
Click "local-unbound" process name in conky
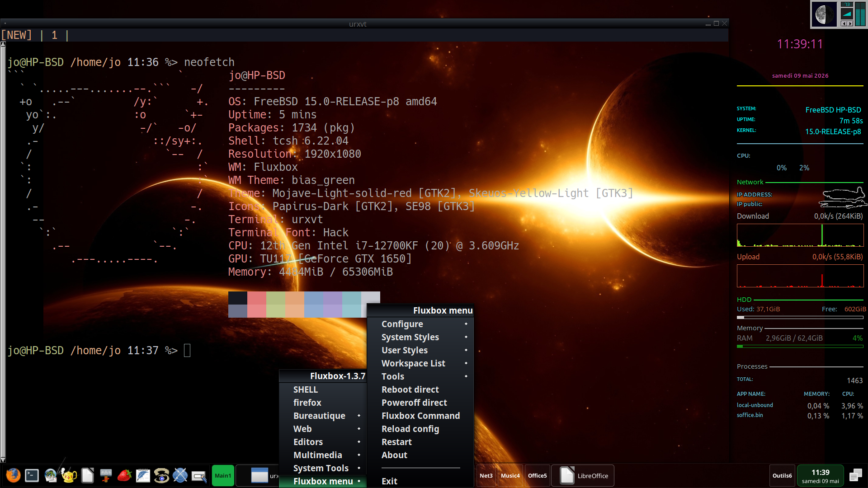[x=755, y=405]
